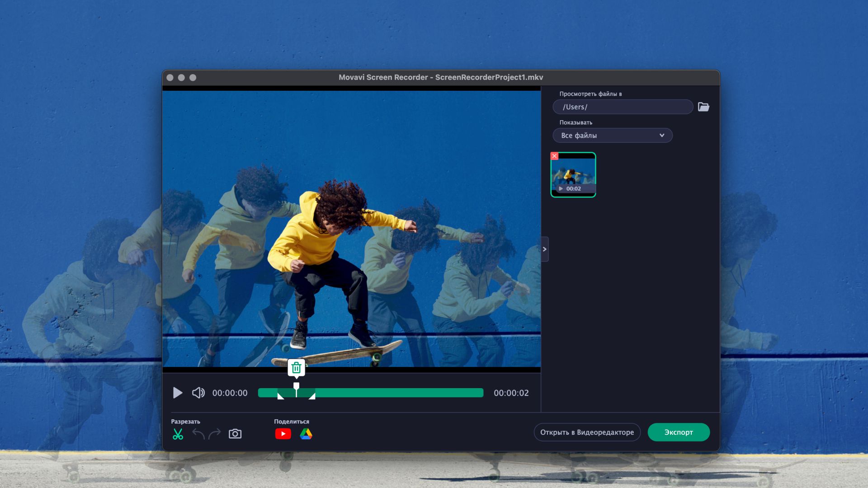The image size is (868, 488).
Task: Collapse the side file panel arrow
Action: point(545,249)
